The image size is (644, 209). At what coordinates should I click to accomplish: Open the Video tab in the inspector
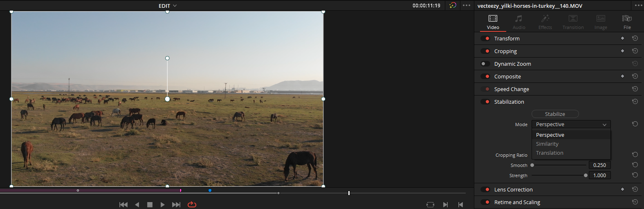point(493,22)
